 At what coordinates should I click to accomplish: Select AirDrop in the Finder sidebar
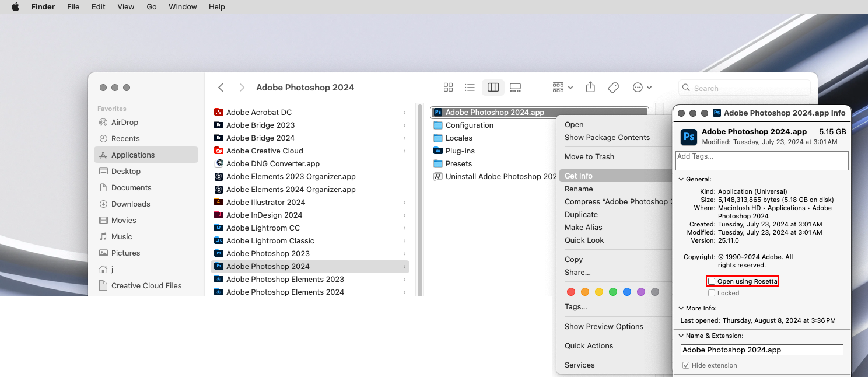(124, 122)
